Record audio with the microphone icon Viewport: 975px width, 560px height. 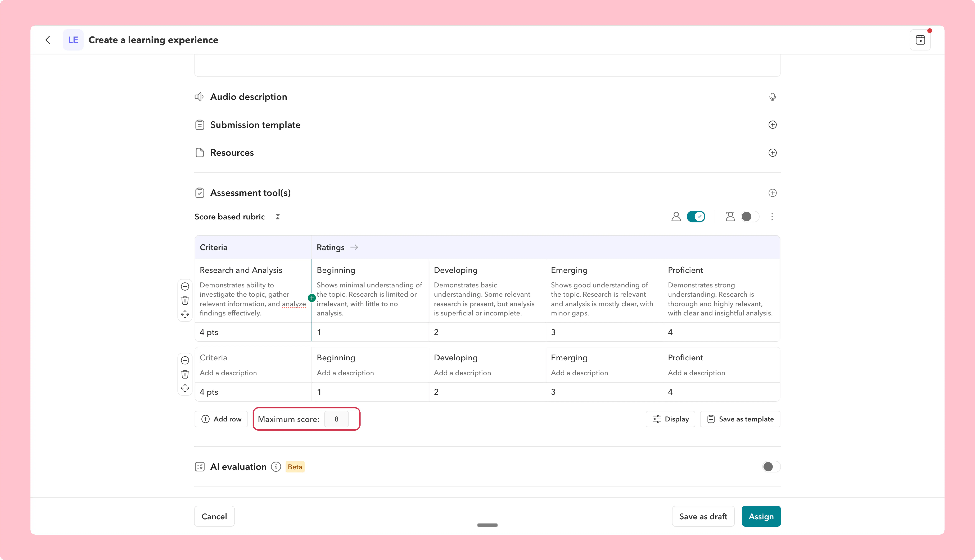[773, 97]
